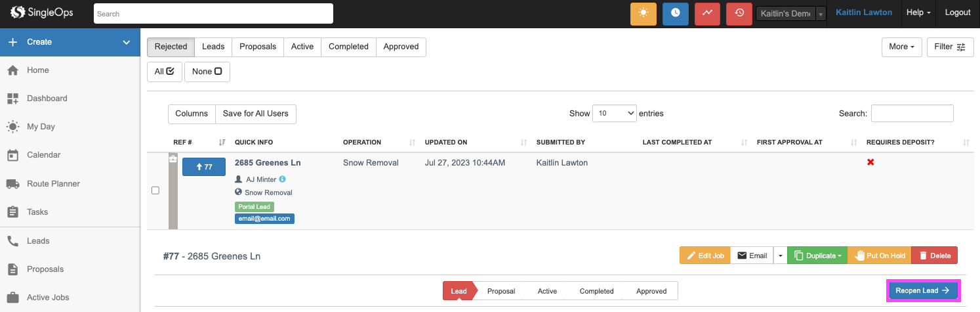Open the Show entries count dropdown
This screenshot has width=980, height=312.
tap(614, 113)
